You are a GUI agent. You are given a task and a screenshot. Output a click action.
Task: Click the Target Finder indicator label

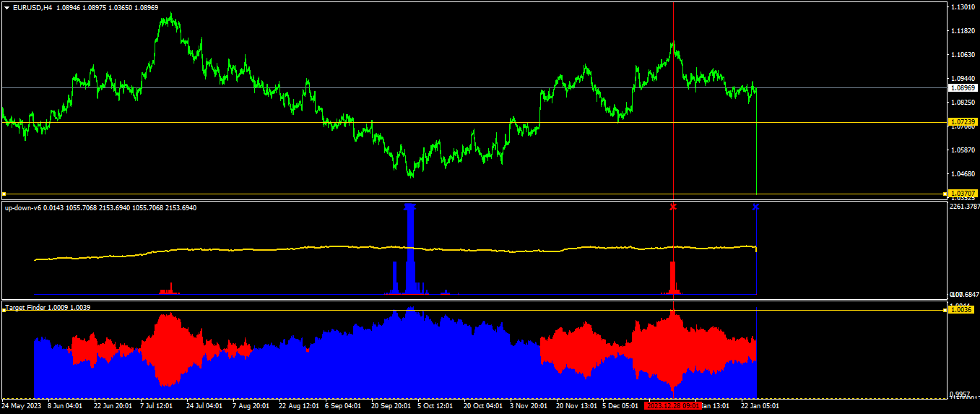[26, 308]
